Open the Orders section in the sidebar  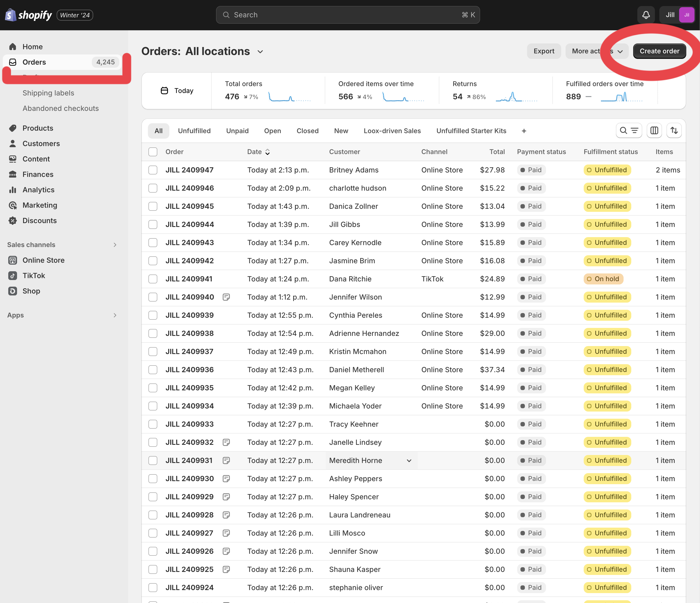tap(34, 62)
